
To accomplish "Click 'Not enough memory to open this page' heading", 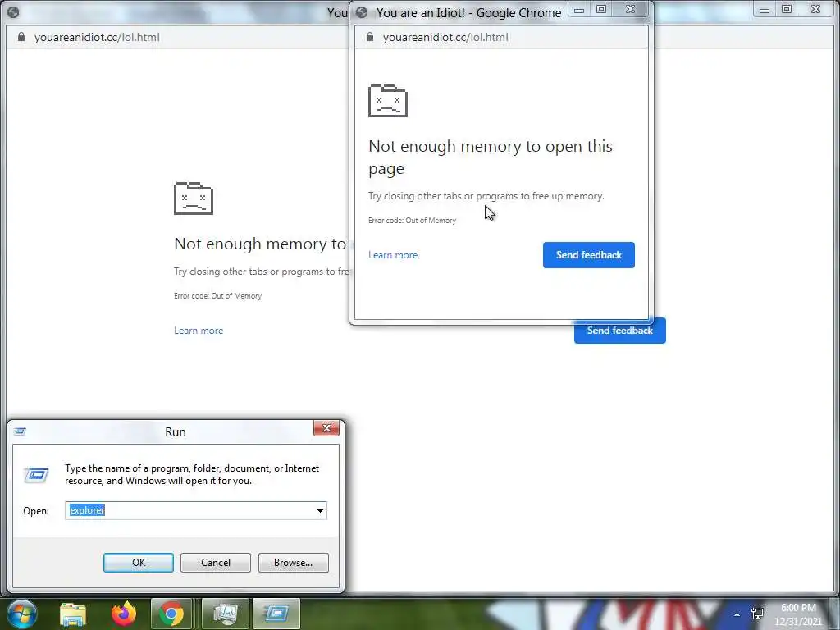I will pos(491,157).
